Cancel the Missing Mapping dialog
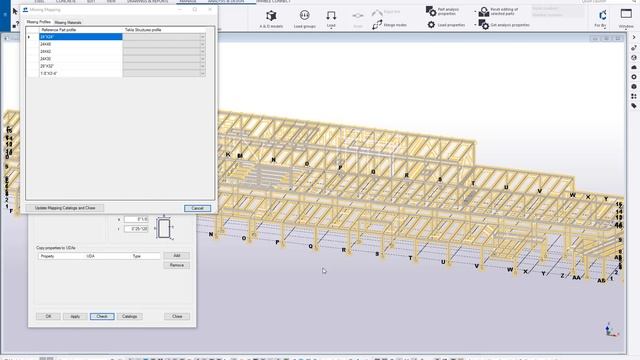 point(198,208)
